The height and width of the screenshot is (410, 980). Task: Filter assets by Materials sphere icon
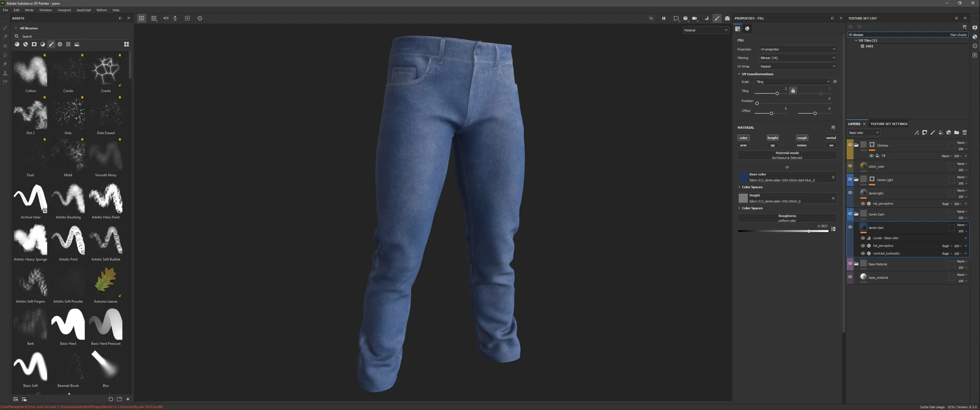pyautogui.click(x=17, y=44)
